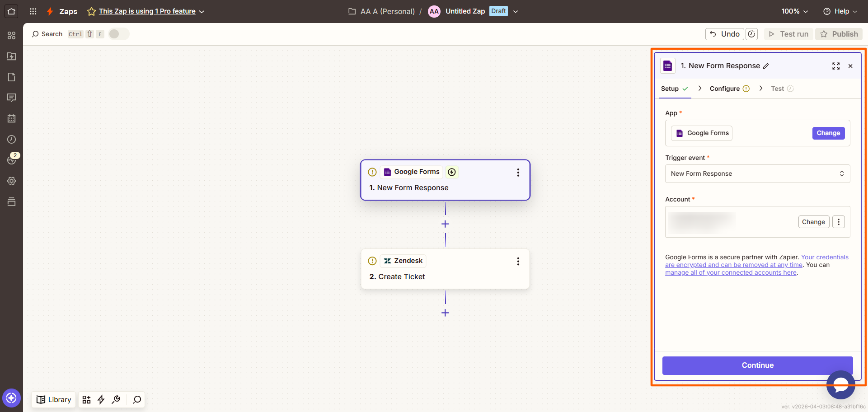Image resolution: width=868 pixels, height=412 pixels.
Task: Open three-dot menu on Zendesk step
Action: point(518,261)
